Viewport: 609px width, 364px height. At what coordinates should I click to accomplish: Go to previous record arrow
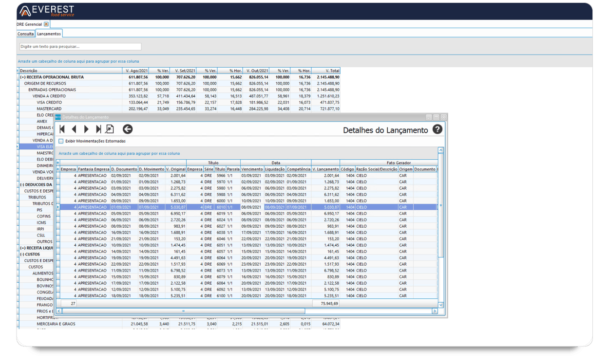[74, 129]
